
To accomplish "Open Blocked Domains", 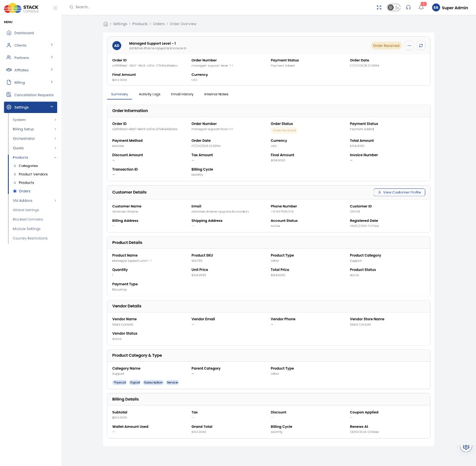I will [x=27, y=220].
